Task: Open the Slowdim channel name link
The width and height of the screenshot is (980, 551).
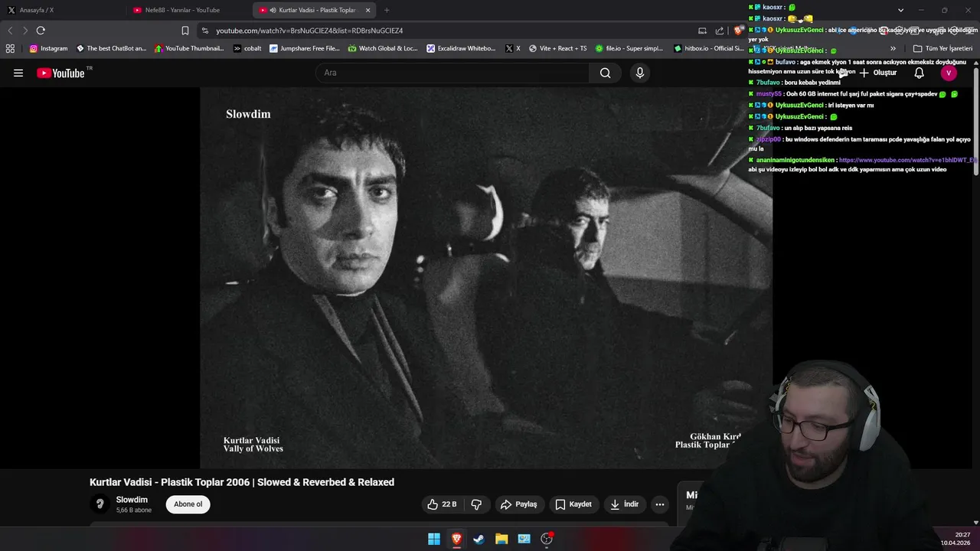Action: (x=132, y=500)
